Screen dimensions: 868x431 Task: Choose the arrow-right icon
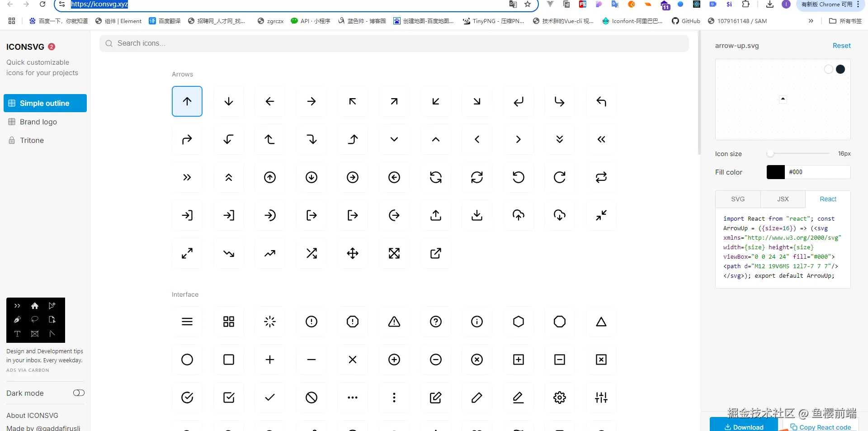pyautogui.click(x=311, y=101)
